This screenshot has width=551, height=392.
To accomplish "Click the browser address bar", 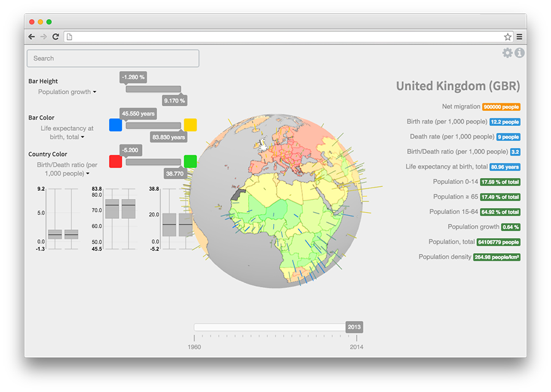I will click(288, 37).
